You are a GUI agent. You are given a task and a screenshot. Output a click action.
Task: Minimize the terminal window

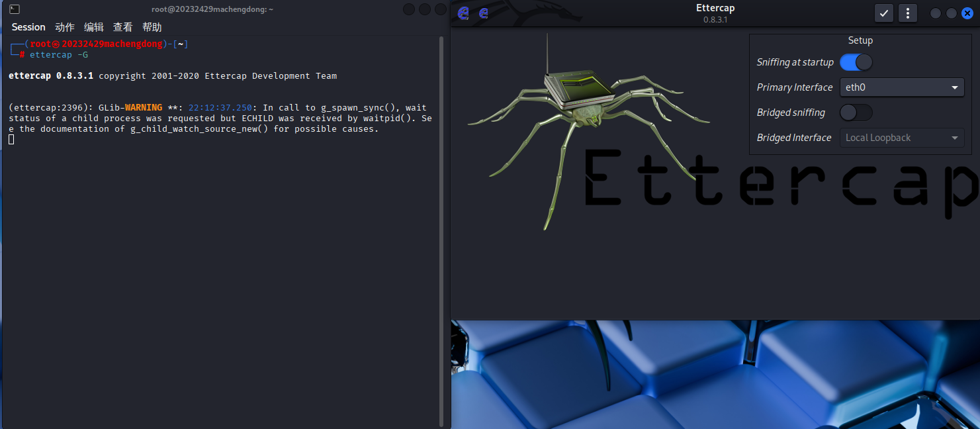(x=409, y=9)
